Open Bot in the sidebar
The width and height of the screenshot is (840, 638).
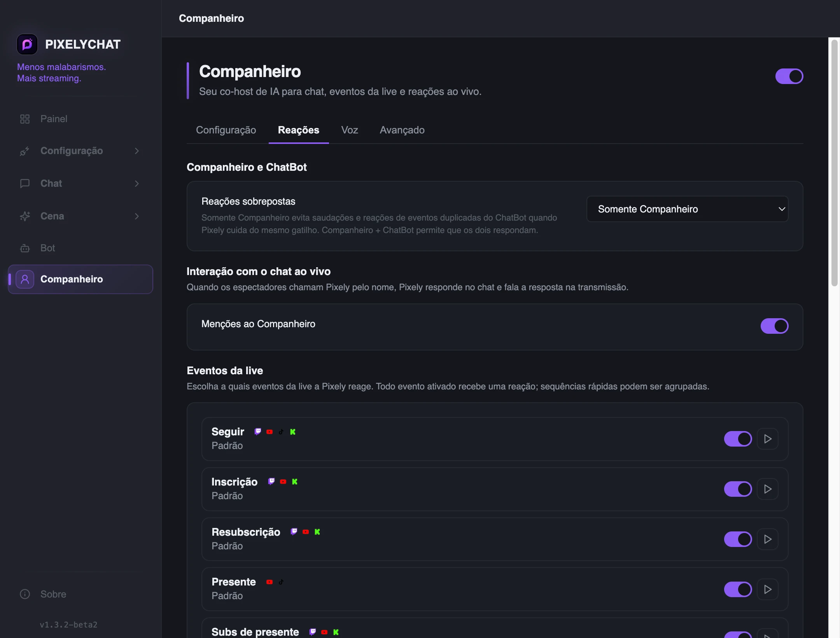80,248
